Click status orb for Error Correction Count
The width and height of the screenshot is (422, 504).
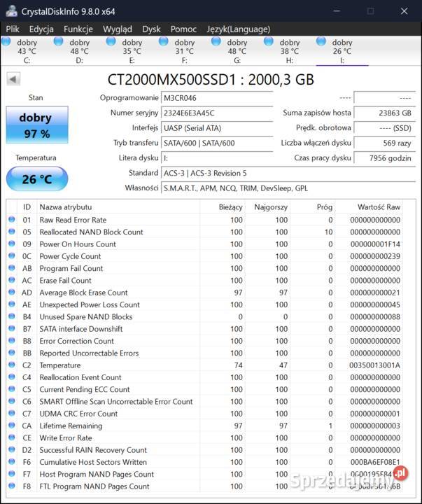pos(12,340)
